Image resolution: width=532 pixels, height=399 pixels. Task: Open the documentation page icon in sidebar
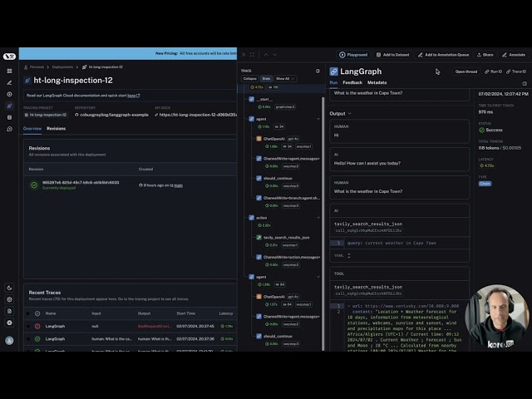coord(9,311)
